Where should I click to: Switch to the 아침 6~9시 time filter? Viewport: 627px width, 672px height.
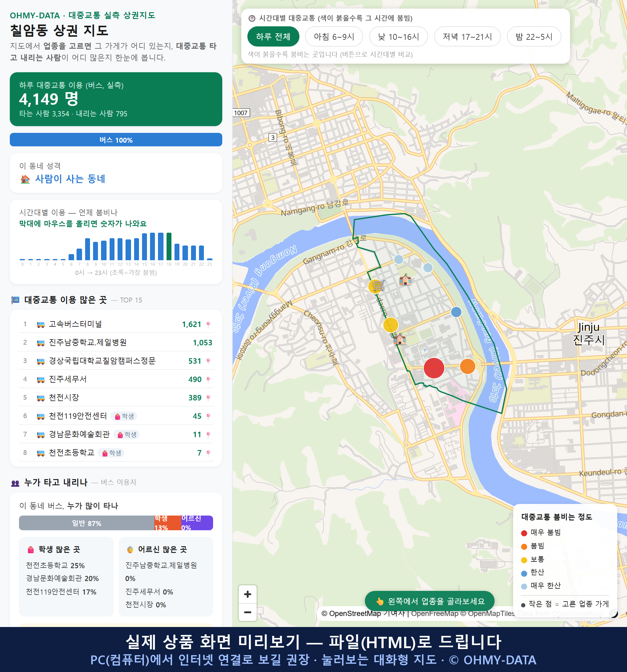point(334,36)
